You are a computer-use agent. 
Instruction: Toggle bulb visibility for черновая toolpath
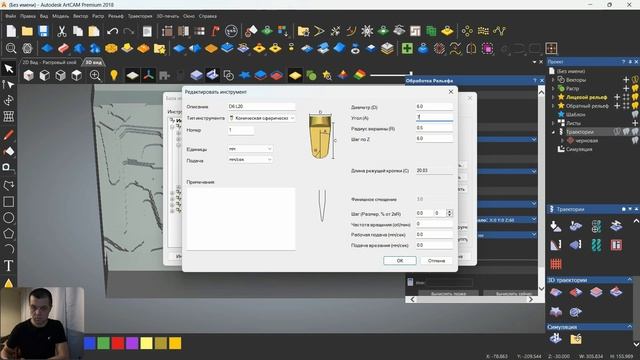click(635, 140)
